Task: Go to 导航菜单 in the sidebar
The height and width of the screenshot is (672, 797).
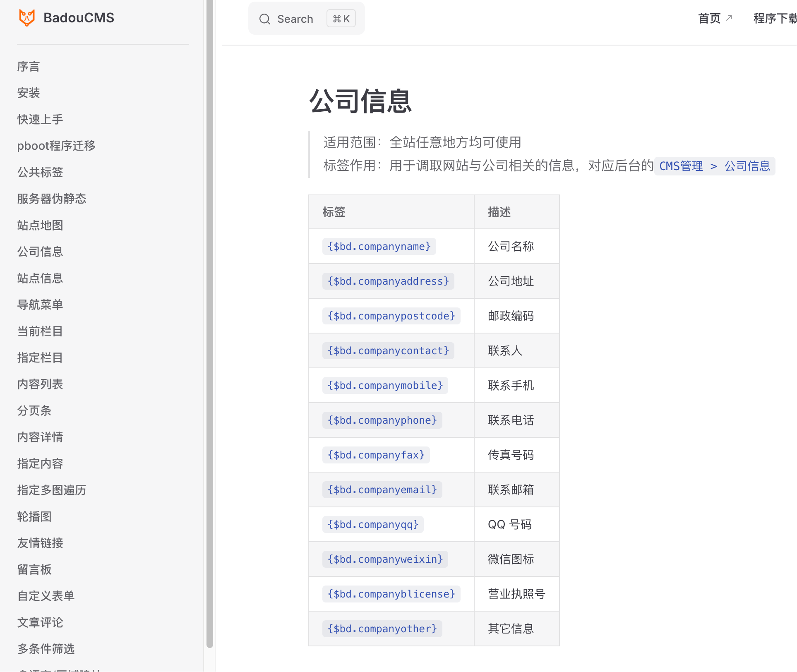Action: point(40,305)
